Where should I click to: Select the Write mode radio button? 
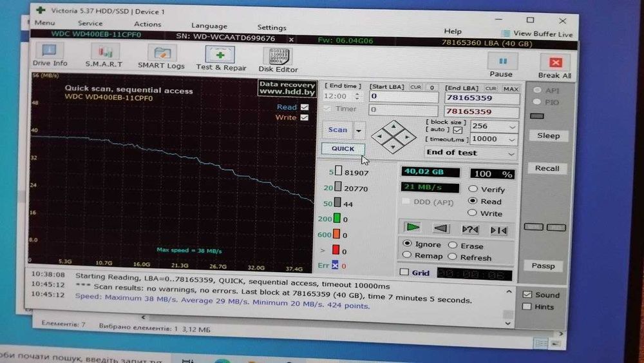[x=472, y=213]
